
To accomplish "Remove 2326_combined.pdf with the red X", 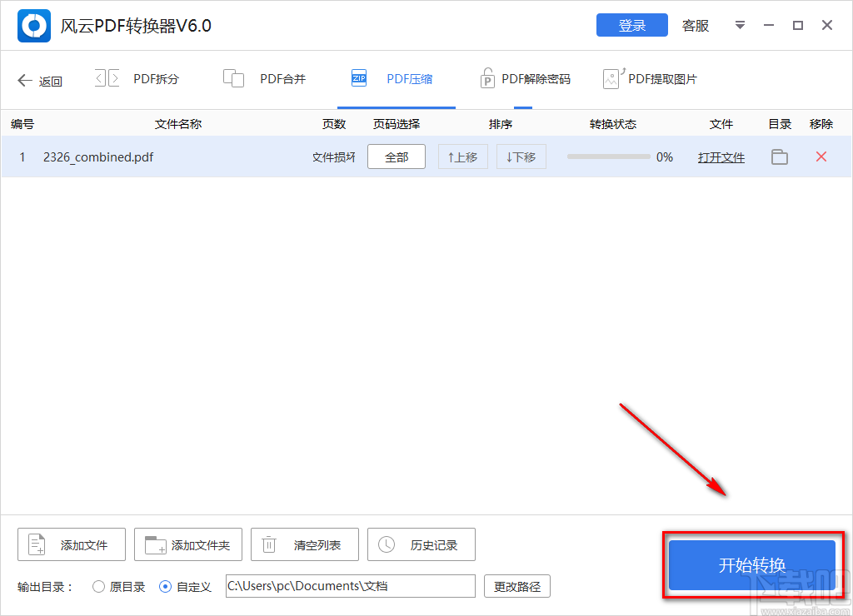I will (x=821, y=156).
